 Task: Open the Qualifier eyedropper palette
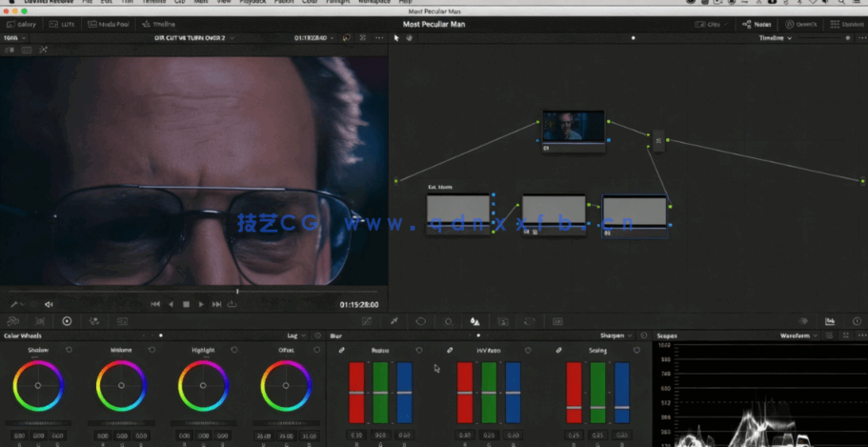point(394,321)
